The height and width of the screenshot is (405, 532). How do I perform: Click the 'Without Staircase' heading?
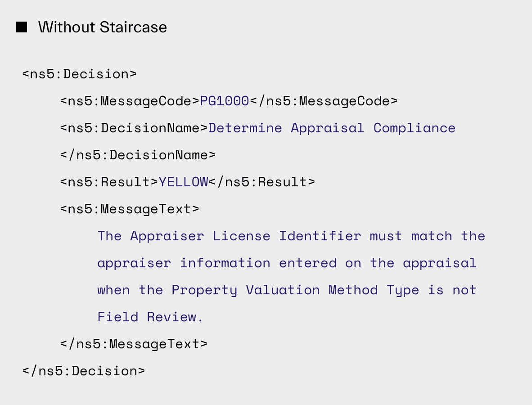(103, 27)
